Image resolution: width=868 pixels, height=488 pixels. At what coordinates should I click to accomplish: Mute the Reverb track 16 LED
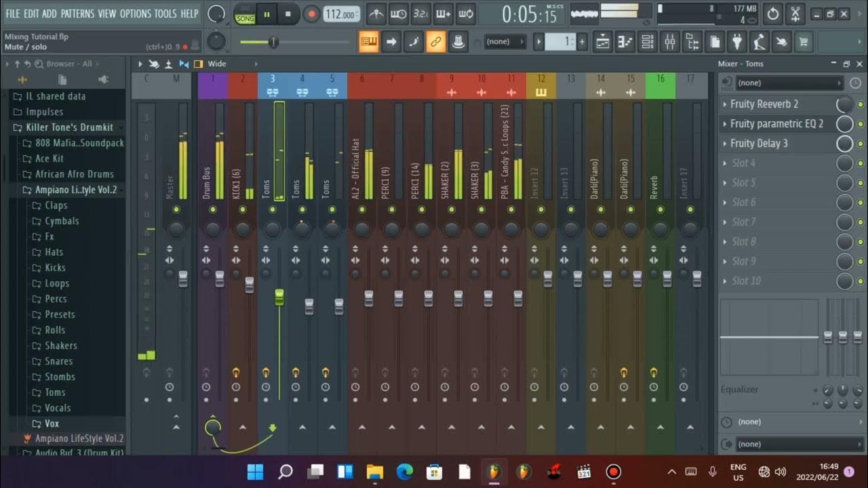click(x=660, y=210)
